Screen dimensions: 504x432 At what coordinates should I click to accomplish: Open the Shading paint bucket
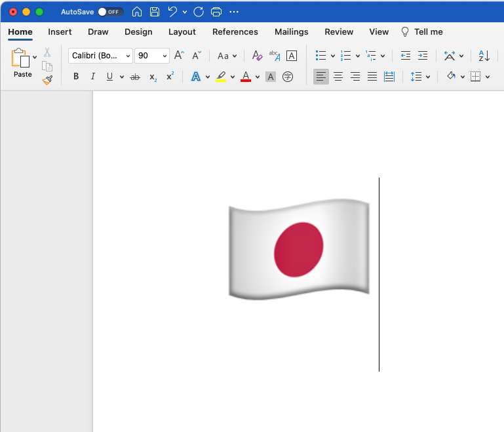tap(452, 76)
